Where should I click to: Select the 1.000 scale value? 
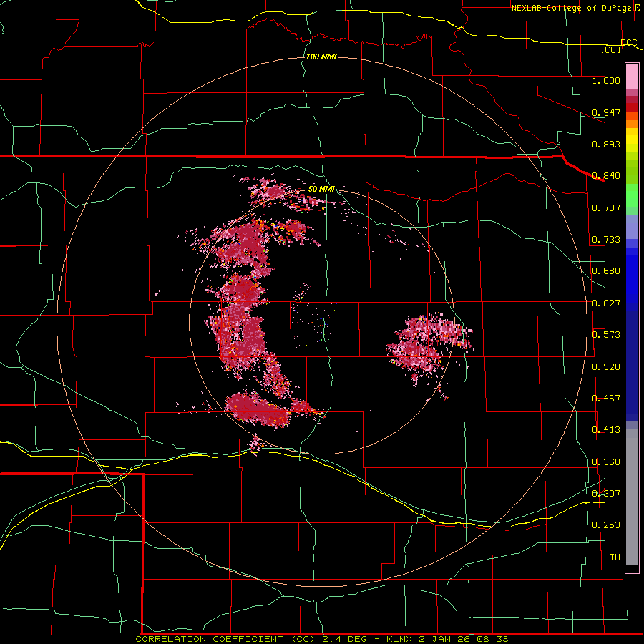tap(606, 80)
